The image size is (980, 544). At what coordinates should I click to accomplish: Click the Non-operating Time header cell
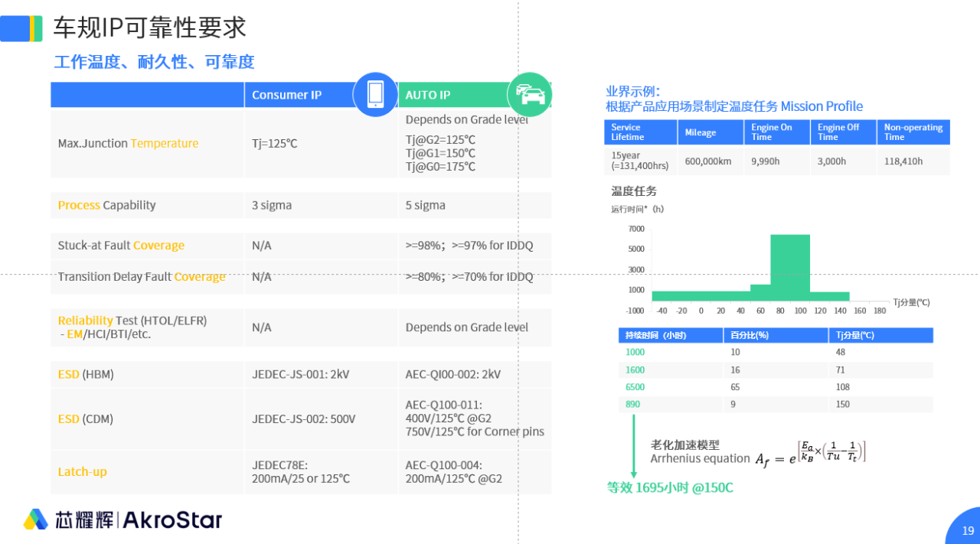point(913,132)
